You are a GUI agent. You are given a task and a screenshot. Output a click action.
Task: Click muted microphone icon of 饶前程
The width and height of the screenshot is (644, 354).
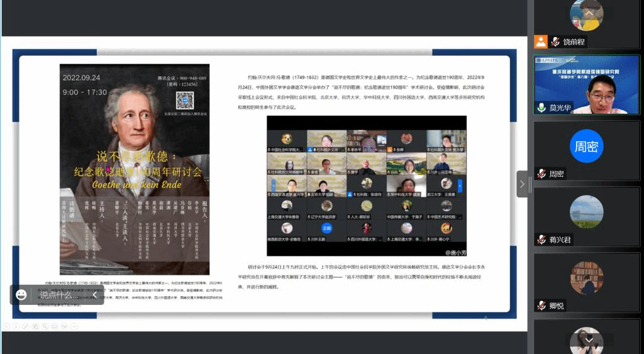tap(555, 41)
